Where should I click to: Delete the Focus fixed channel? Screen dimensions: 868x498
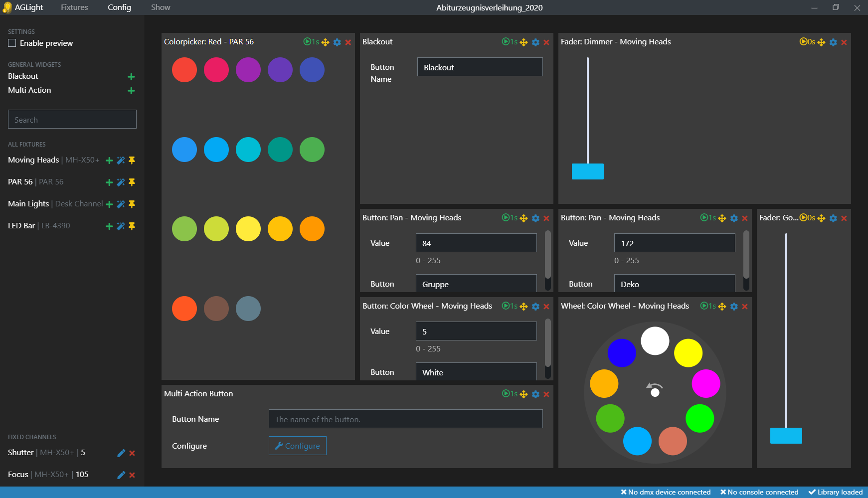(x=132, y=475)
